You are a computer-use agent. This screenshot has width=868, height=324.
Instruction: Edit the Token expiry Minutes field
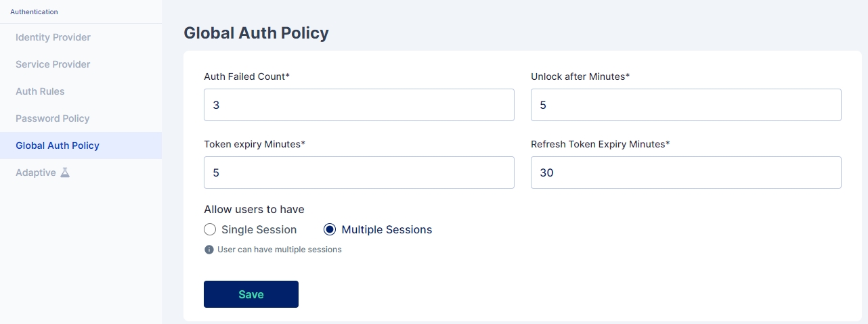coord(359,172)
